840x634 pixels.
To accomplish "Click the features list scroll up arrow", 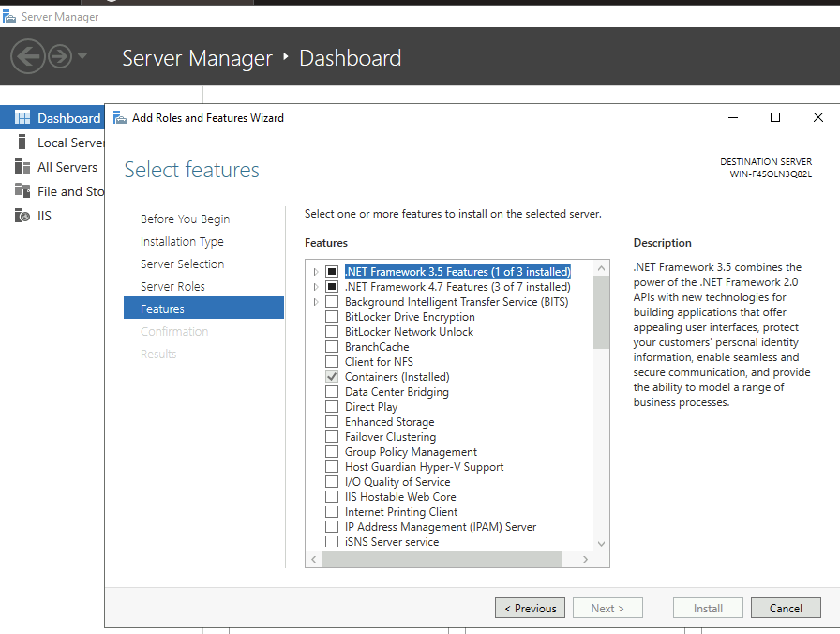I will tap(601, 269).
